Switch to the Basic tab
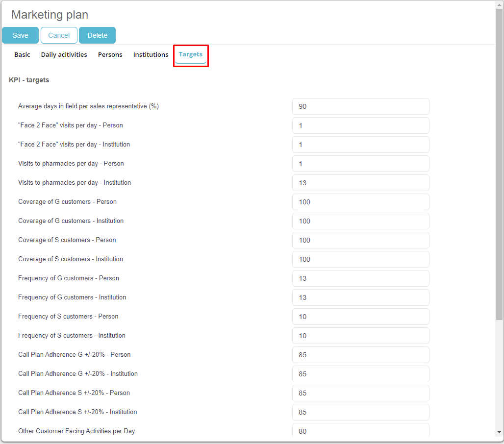504x444 pixels. (22, 54)
